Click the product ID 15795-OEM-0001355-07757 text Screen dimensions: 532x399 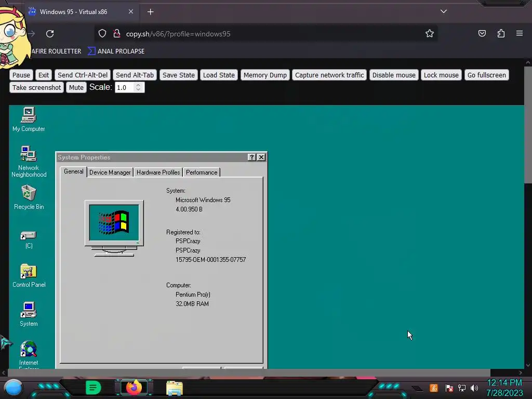[211, 260]
